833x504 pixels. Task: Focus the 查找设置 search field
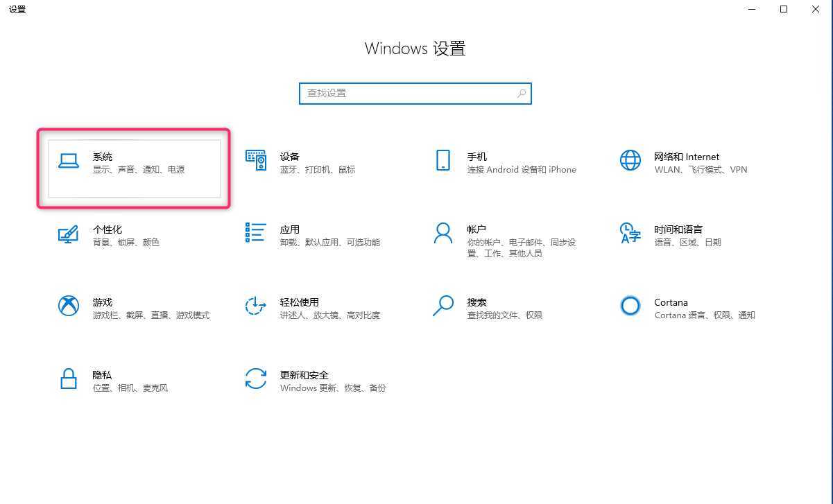coord(415,93)
